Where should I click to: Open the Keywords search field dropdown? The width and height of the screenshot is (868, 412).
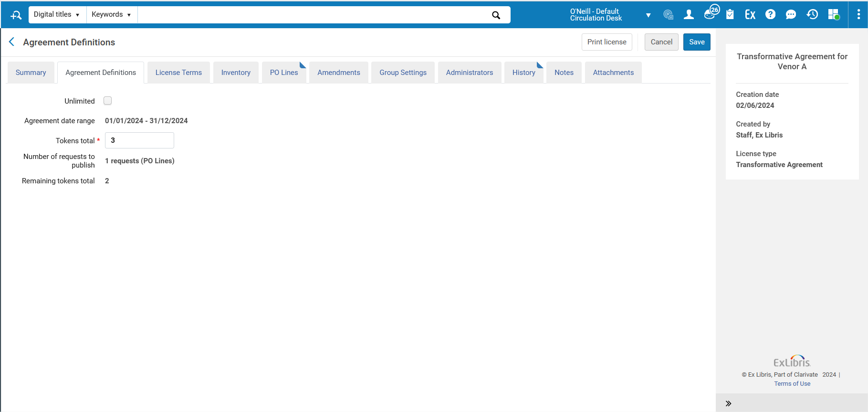click(112, 15)
